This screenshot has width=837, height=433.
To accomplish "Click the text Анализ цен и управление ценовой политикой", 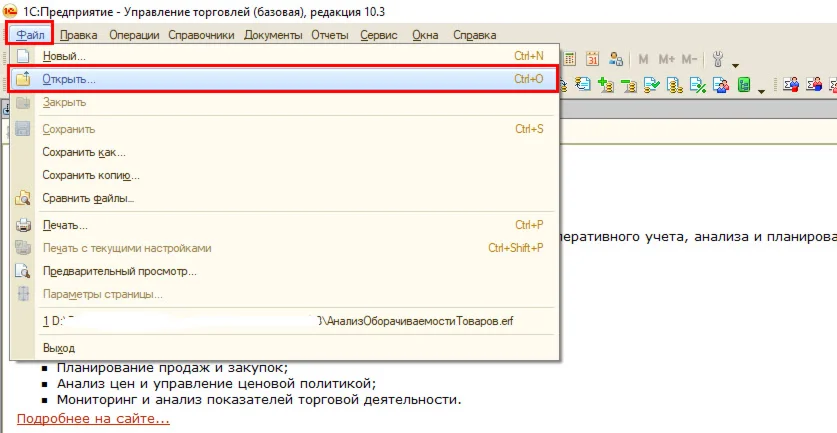I will tap(217, 384).
